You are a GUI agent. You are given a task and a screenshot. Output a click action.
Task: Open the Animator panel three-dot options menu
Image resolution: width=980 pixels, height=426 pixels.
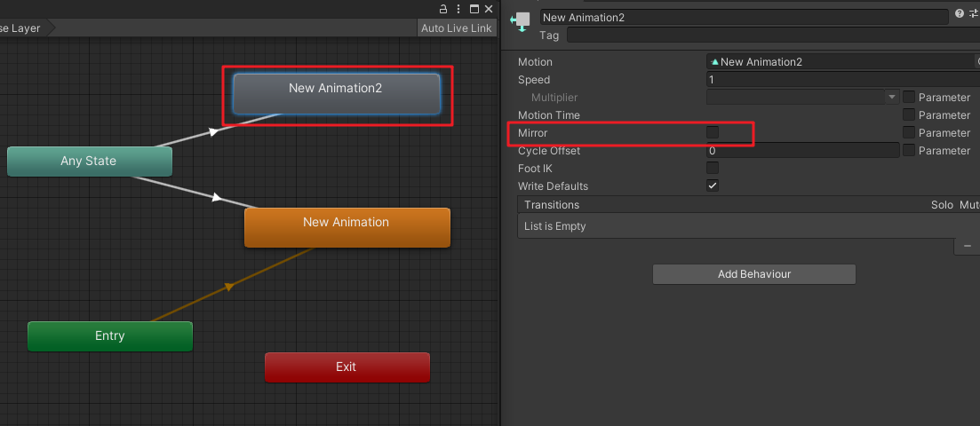[x=458, y=9]
